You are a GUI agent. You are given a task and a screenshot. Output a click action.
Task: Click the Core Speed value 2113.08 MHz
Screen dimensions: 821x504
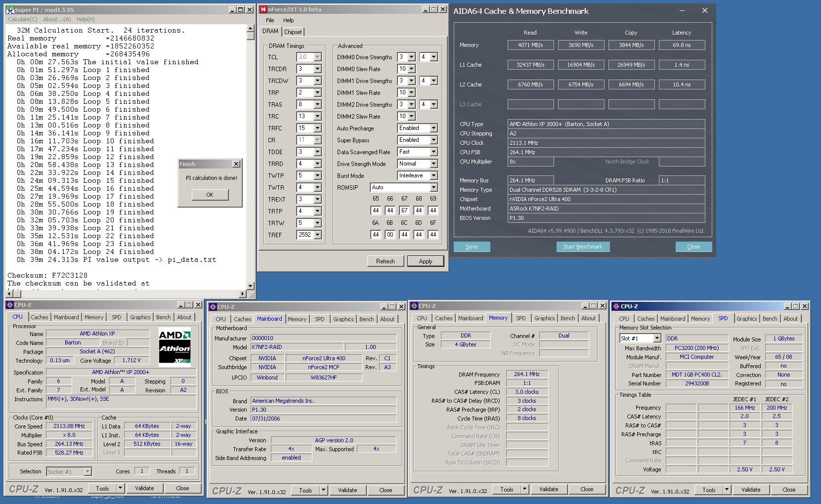click(x=69, y=426)
